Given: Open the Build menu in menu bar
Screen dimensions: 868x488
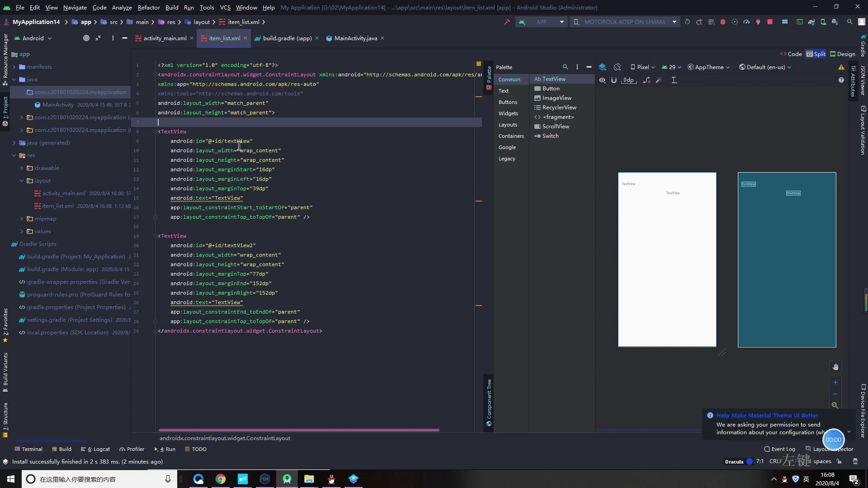Looking at the screenshot, I should coord(171,7).
